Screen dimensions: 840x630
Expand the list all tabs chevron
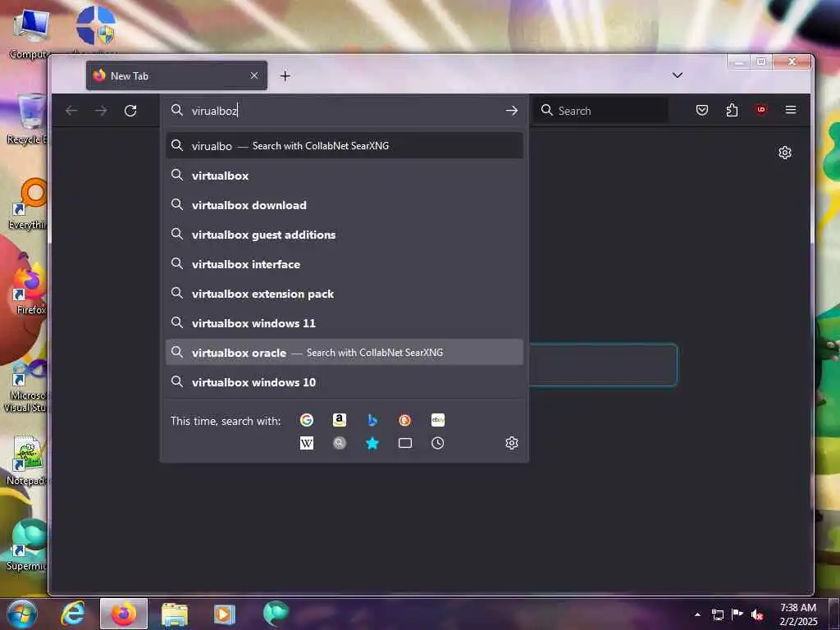677,75
